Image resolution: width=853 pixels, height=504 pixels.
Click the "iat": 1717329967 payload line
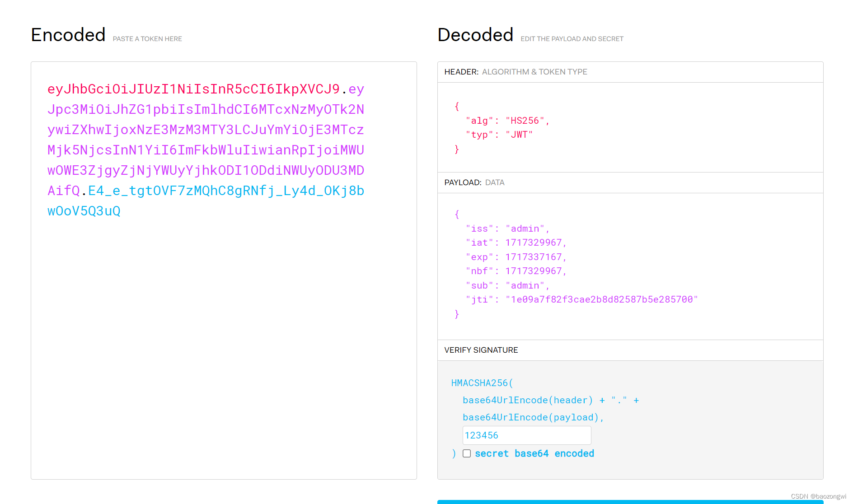pyautogui.click(x=516, y=243)
